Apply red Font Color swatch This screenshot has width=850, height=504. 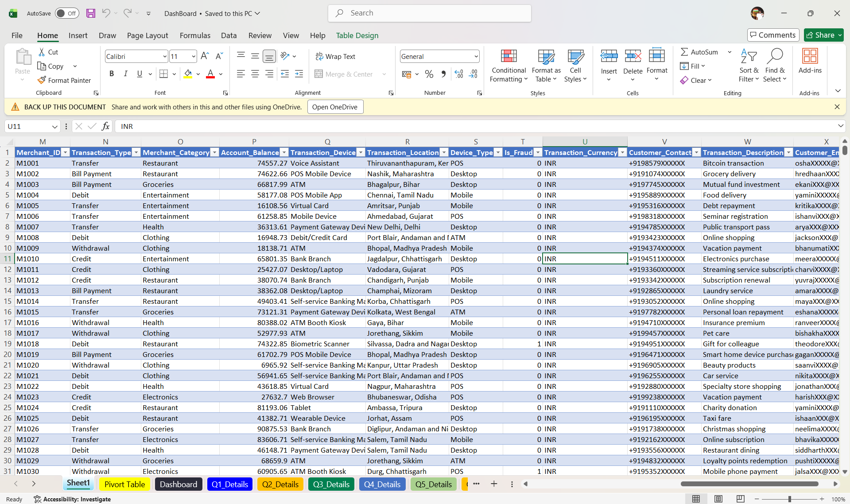click(x=210, y=74)
